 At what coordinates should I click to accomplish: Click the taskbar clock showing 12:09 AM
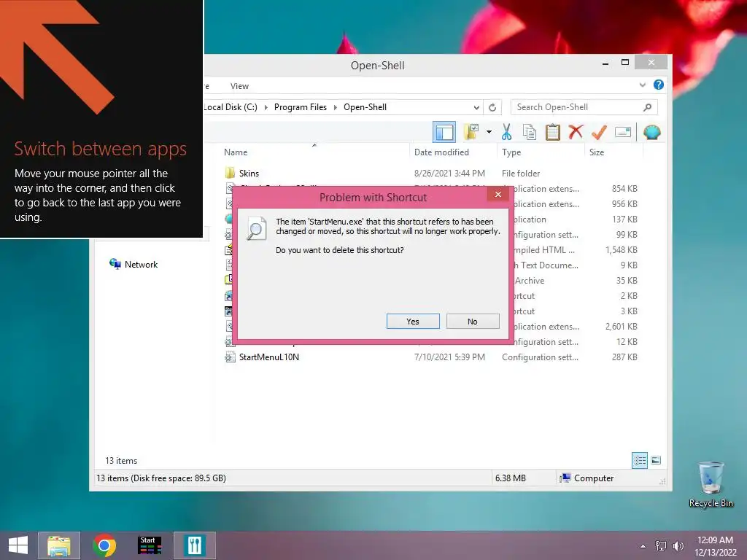(x=715, y=546)
